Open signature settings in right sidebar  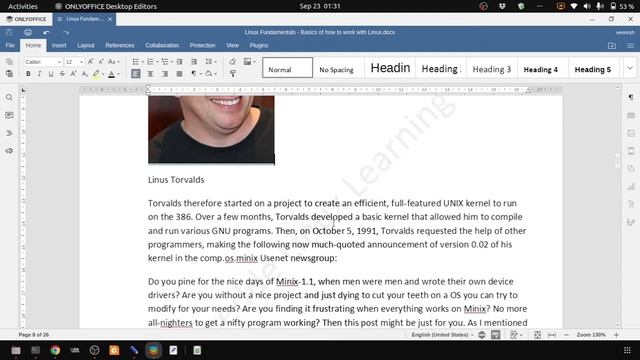631,222
